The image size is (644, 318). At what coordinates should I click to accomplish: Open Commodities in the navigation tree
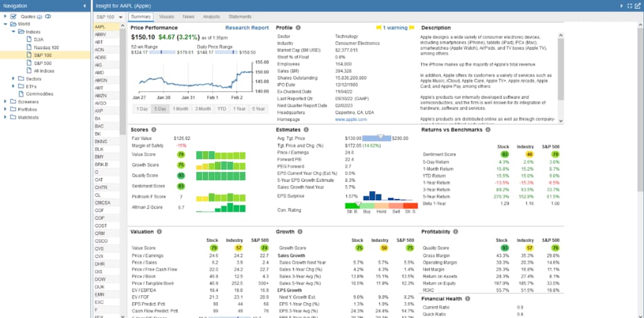pyautogui.click(x=40, y=94)
